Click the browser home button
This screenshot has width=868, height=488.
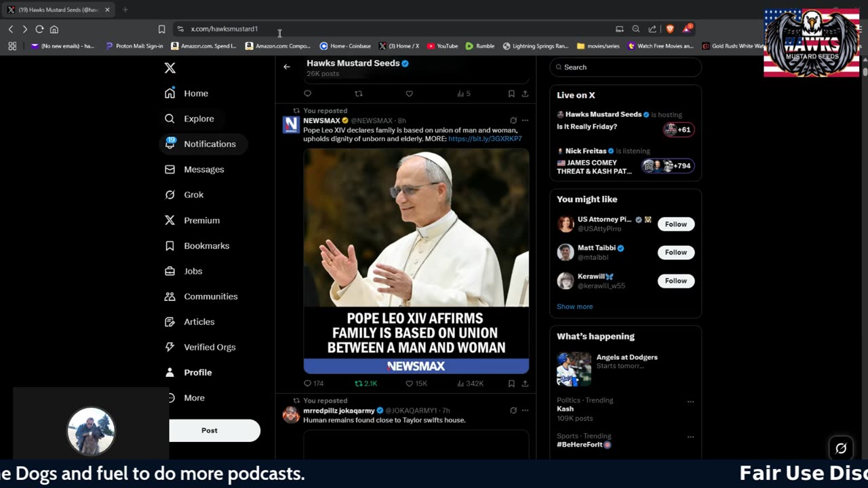(x=54, y=29)
